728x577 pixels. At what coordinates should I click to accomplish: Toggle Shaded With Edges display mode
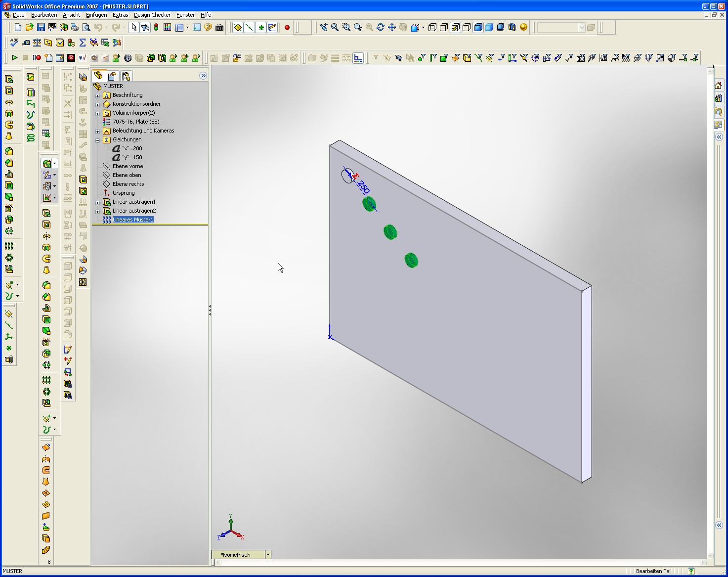tap(478, 27)
